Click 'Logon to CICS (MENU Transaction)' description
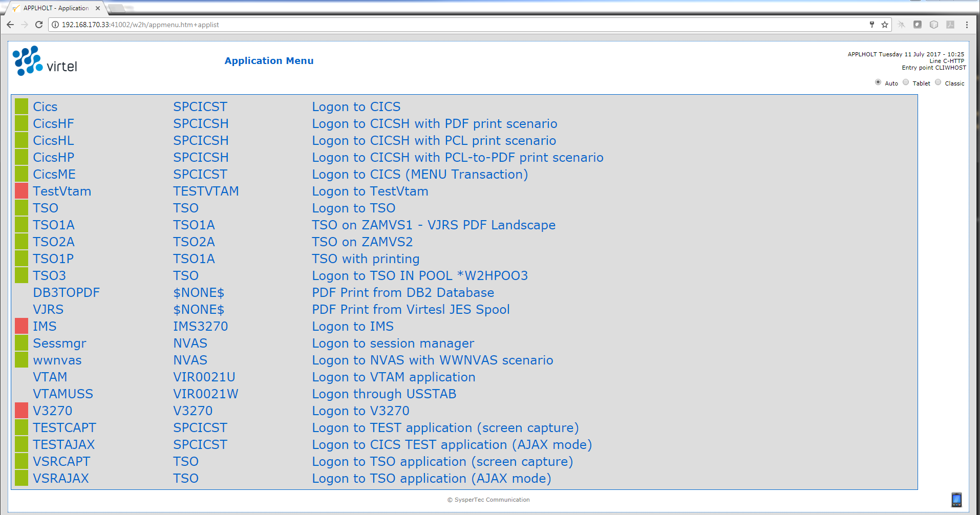The width and height of the screenshot is (980, 515). coord(420,174)
